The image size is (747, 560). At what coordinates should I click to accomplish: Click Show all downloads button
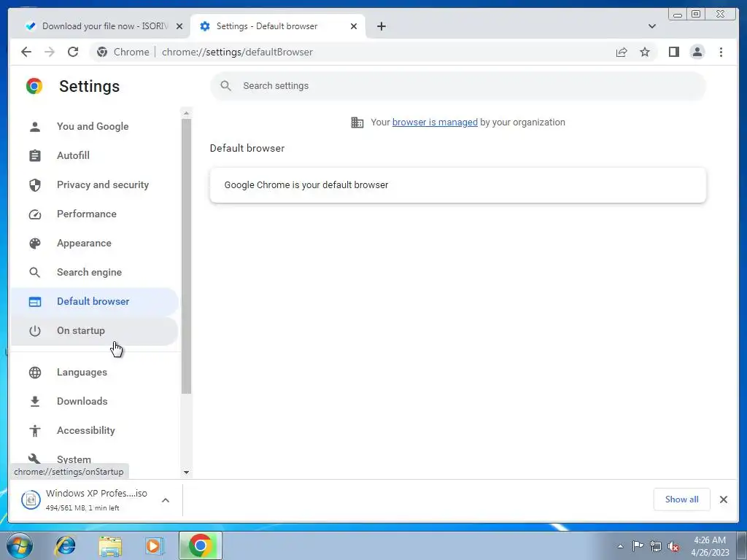click(682, 499)
